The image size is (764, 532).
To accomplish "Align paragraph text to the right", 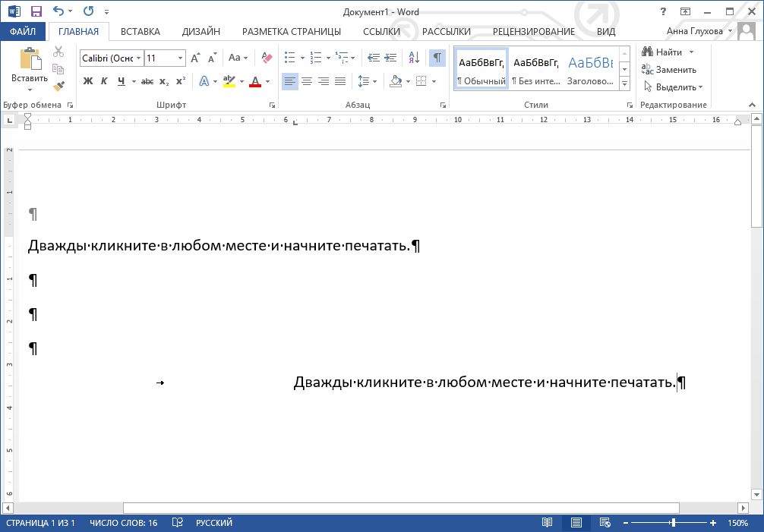I will (x=324, y=81).
